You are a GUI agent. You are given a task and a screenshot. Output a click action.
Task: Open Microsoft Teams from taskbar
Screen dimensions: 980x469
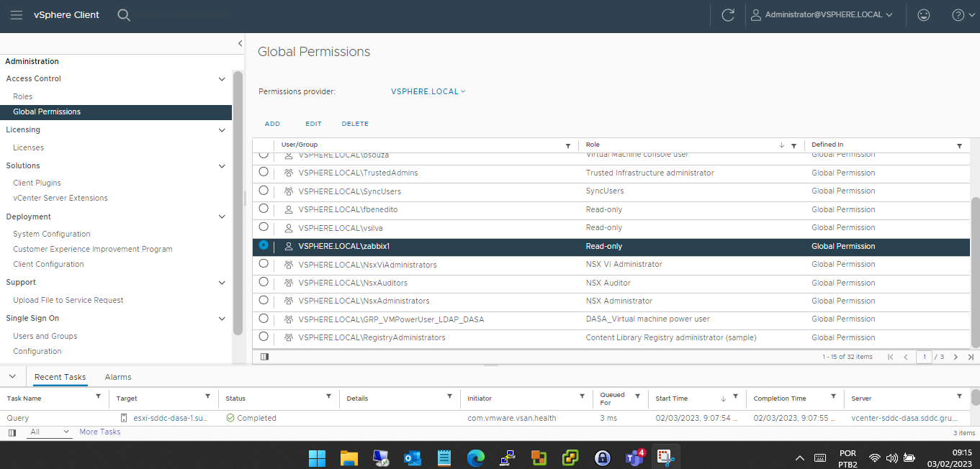[x=634, y=457]
